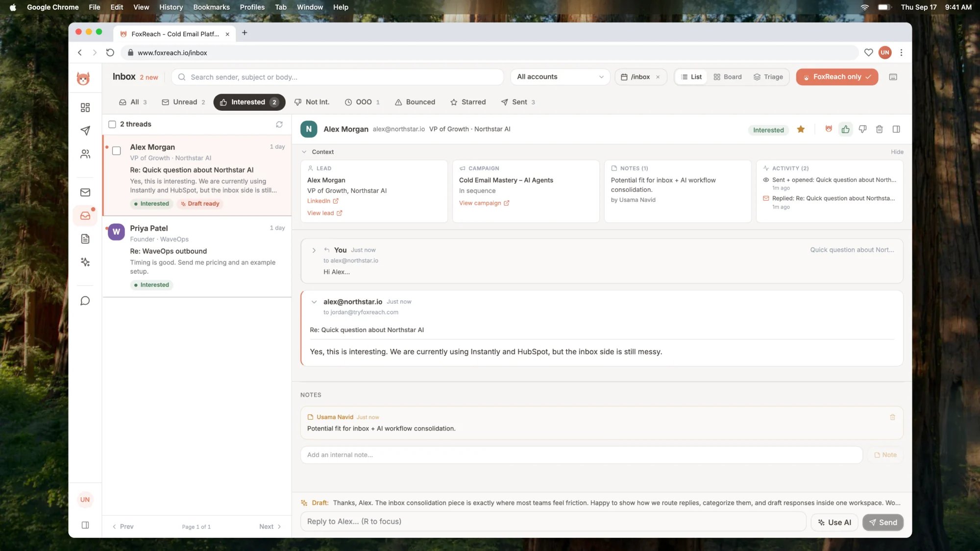Toggle star on Alex Morgan thread
This screenshot has width=980, height=551.
coord(801,129)
